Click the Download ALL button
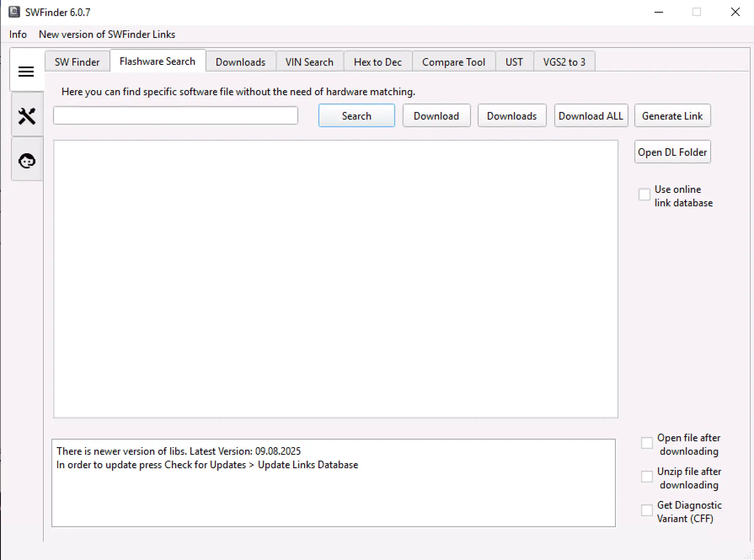The image size is (754, 560). tap(591, 116)
